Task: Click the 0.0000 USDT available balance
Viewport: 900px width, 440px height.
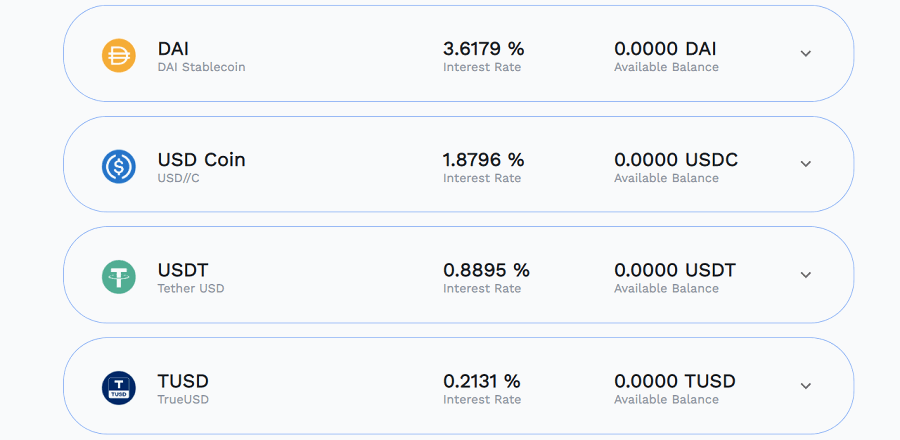Action: 675,270
